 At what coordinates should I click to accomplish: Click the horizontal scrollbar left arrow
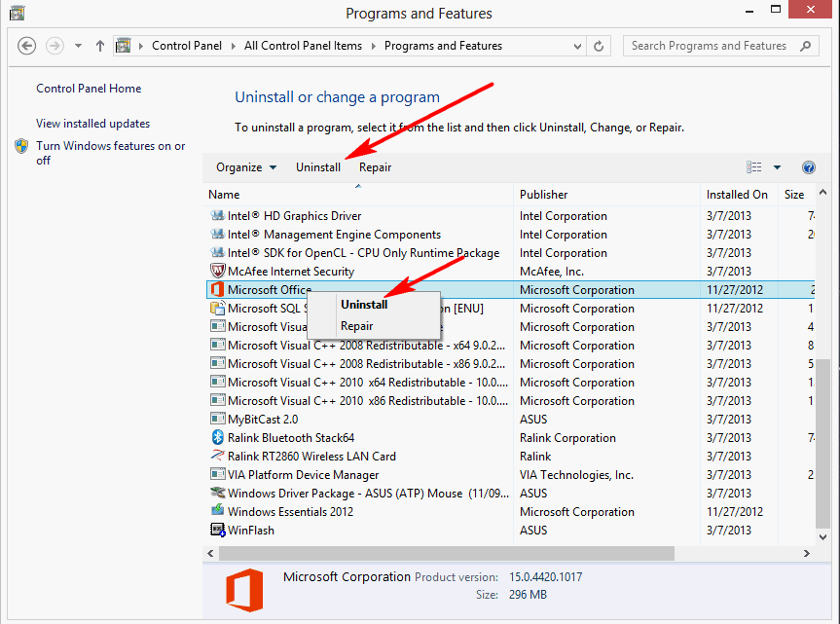point(210,553)
